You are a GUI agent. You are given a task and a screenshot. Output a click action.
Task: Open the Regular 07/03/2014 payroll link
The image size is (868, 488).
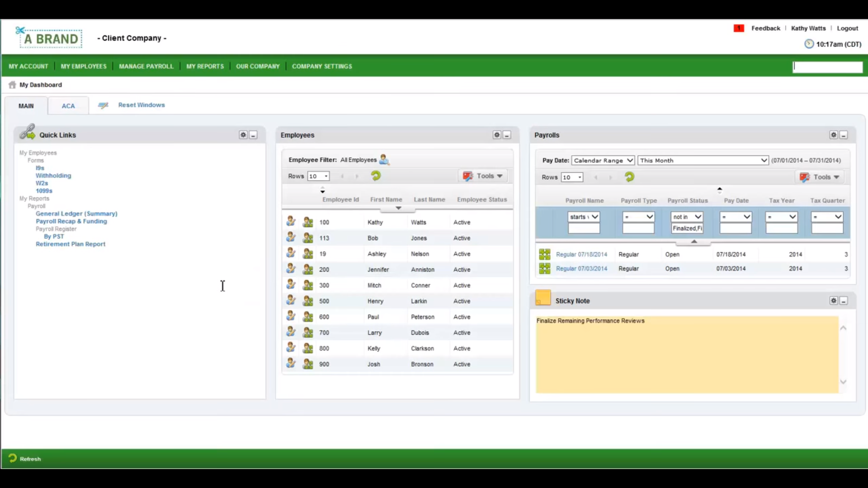[x=582, y=268]
